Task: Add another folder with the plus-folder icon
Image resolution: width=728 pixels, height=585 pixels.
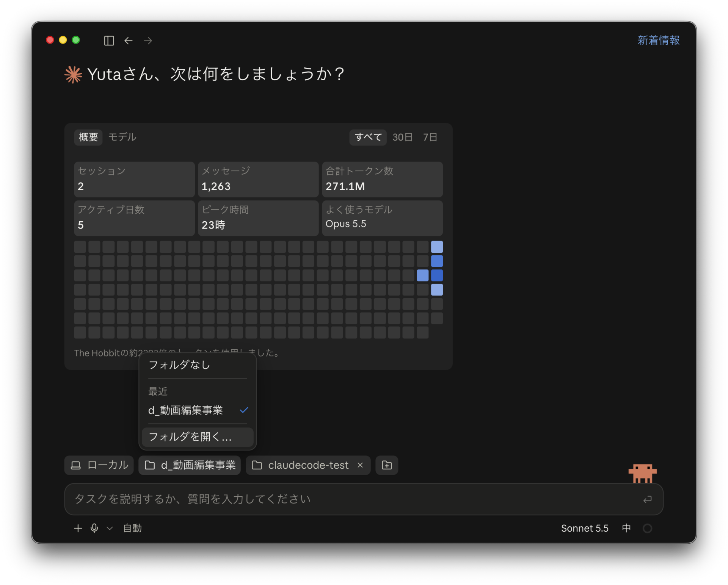Action: tap(387, 465)
